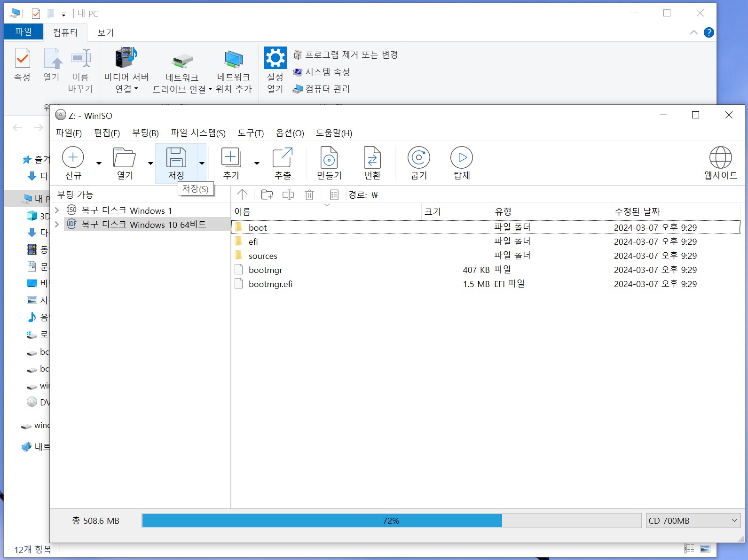Open the dropdown arrow next to 신규
The width and height of the screenshot is (748, 560).
[x=99, y=163]
